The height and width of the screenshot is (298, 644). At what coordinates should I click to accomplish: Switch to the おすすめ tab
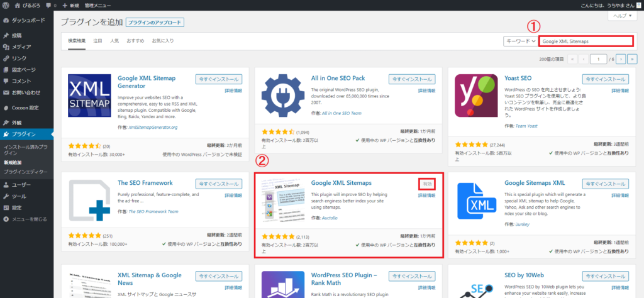(135, 41)
